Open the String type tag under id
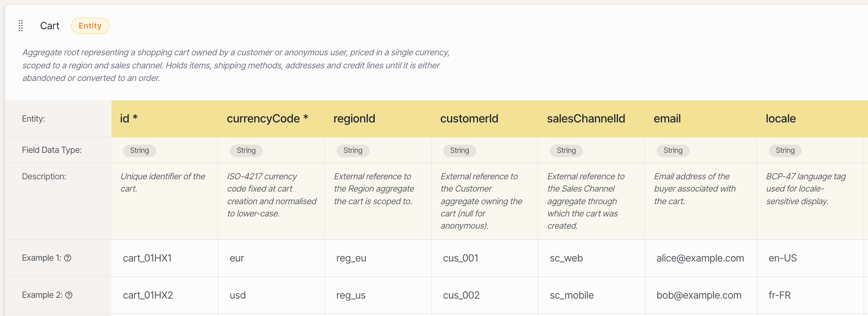Viewport: 868px width, 316px height. click(x=140, y=150)
